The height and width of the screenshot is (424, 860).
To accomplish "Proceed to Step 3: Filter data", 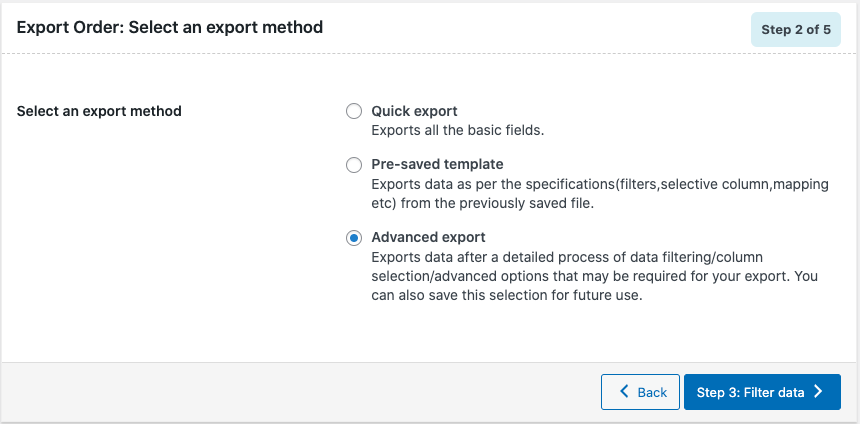I will (762, 392).
